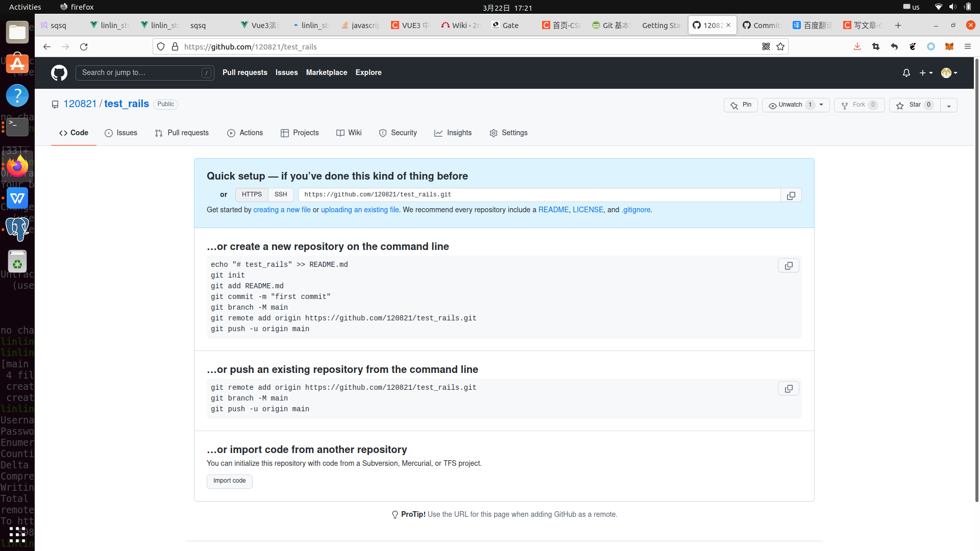Image resolution: width=980 pixels, height=551 pixels.
Task: Open the Firefox downloads panel
Action: click(857, 47)
